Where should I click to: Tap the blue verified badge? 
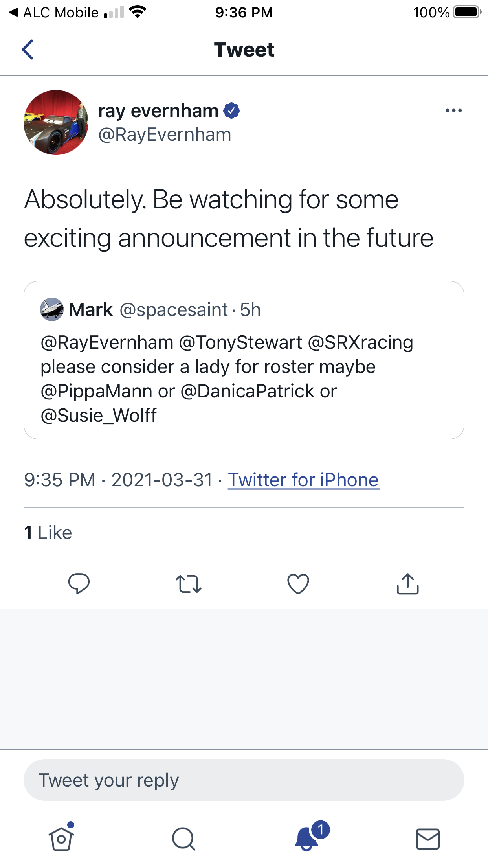[231, 110]
